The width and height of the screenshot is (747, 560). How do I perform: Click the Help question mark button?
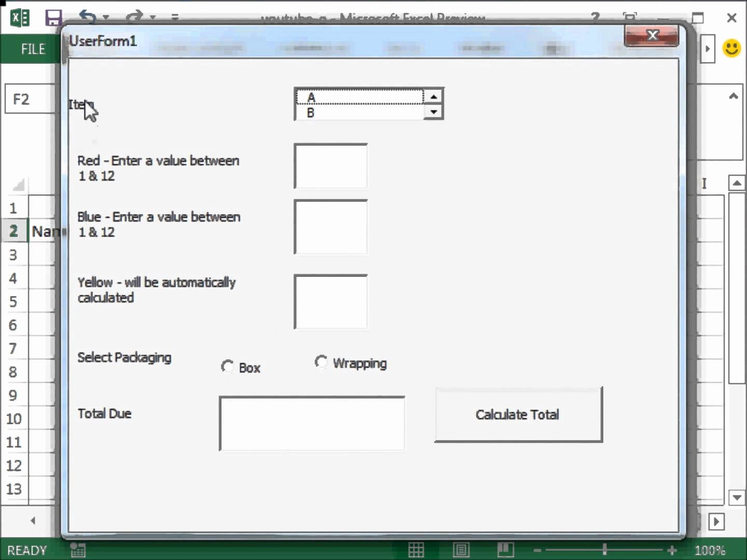pyautogui.click(x=594, y=17)
